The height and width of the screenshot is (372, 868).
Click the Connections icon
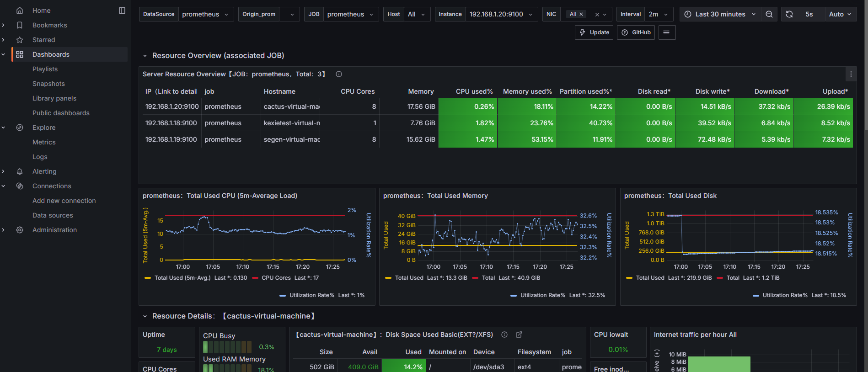(x=20, y=186)
